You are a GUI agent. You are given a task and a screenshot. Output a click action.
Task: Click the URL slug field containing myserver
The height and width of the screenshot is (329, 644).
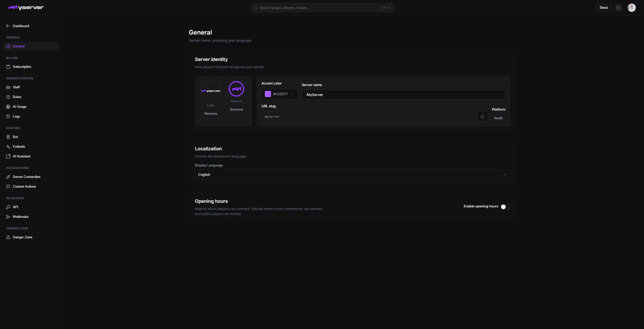coord(369,116)
